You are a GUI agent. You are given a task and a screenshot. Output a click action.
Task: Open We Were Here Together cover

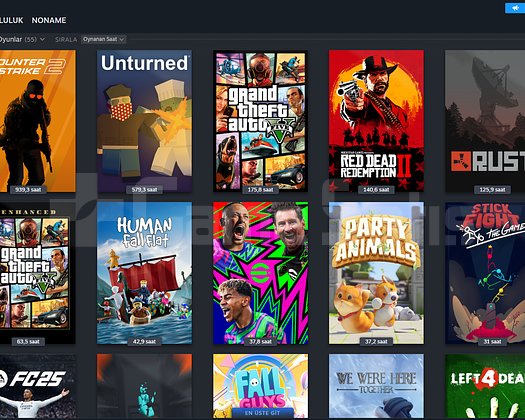click(x=376, y=386)
